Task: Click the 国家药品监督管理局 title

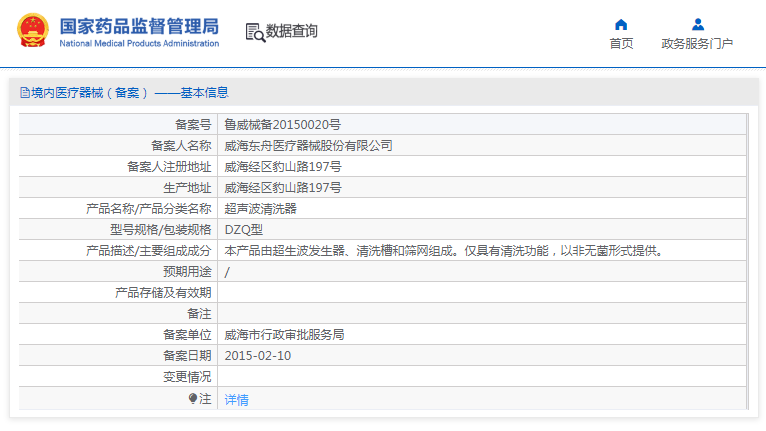Action: pos(139,26)
